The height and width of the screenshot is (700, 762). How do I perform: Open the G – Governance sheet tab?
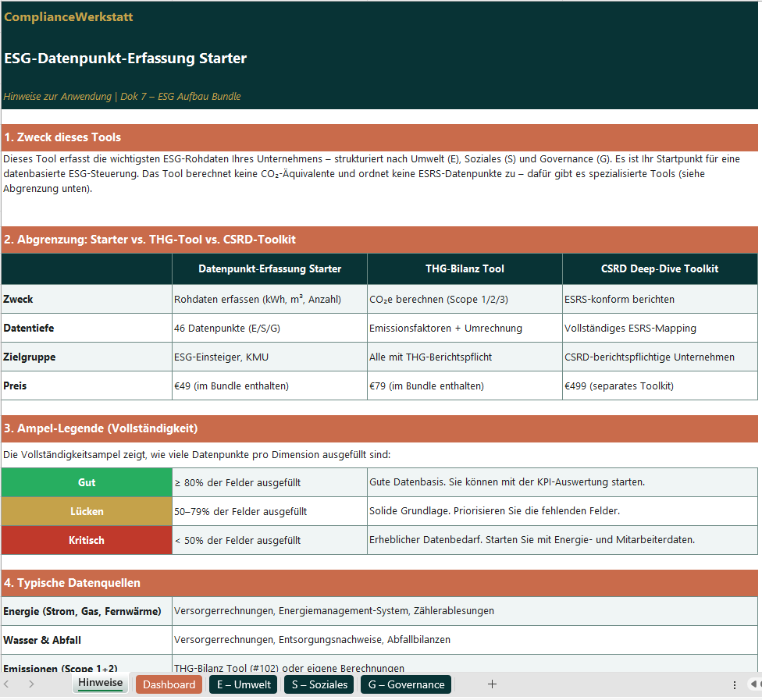[x=406, y=684]
